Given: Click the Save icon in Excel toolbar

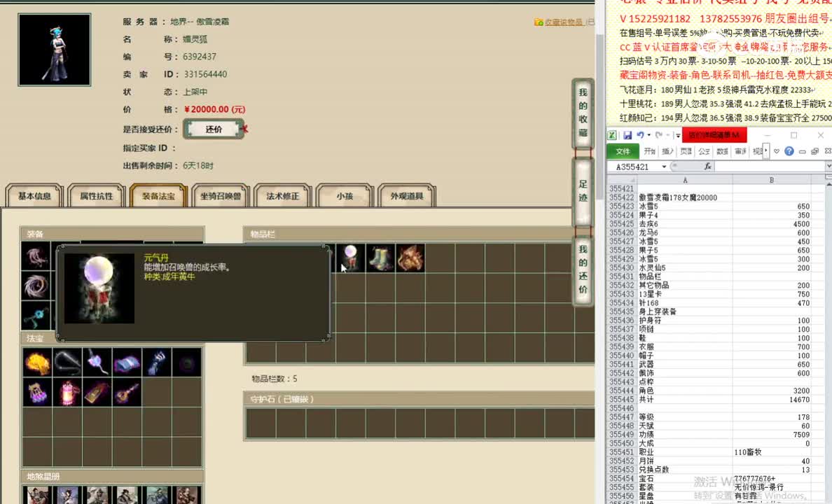Looking at the screenshot, I should (x=628, y=135).
